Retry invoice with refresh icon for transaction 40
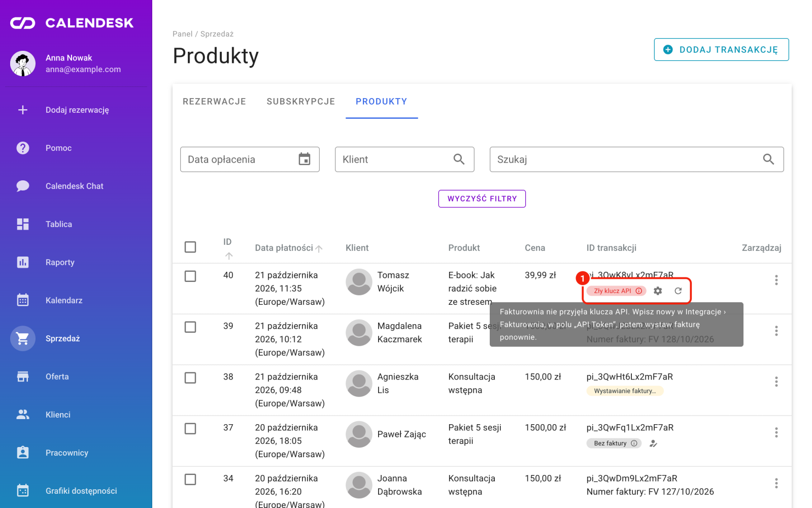 (x=678, y=291)
